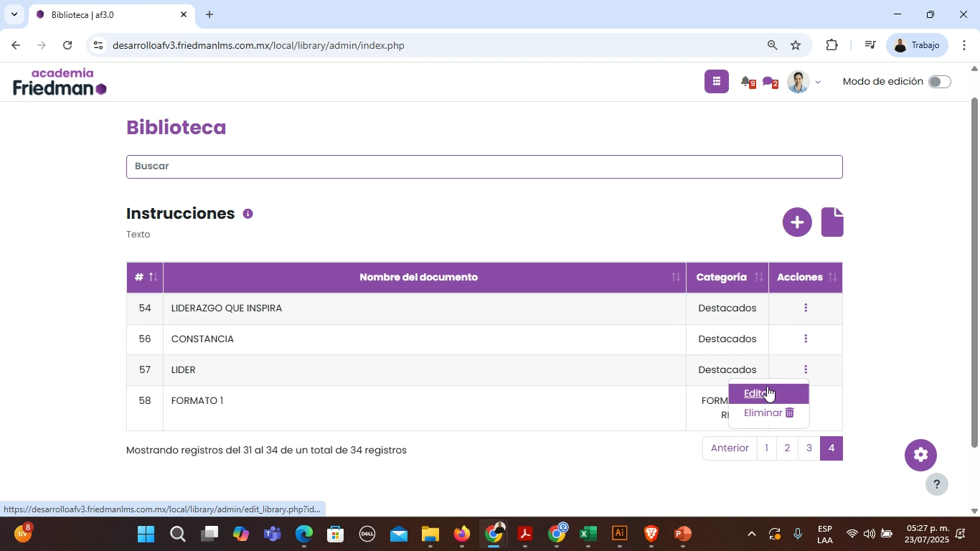Click the Instrucciones info icon
This screenshot has height=551, width=980.
(248, 214)
